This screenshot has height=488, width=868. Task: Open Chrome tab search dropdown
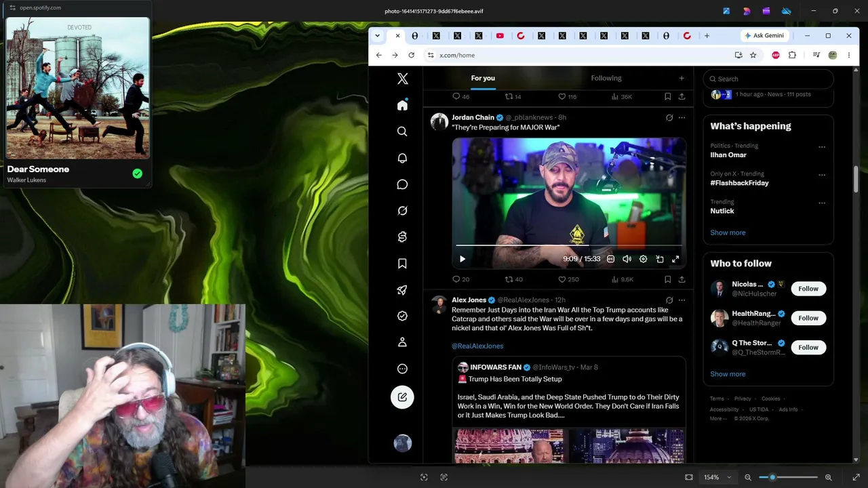377,36
